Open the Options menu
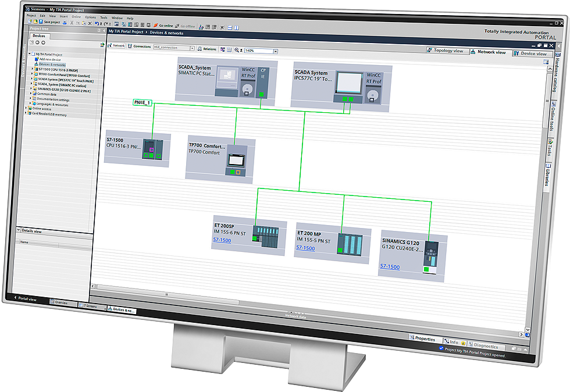The height and width of the screenshot is (392, 570). point(90,17)
